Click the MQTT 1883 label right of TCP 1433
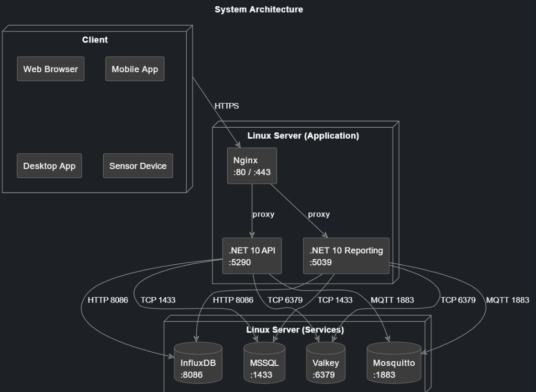Screen dimensions: 536x392 point(393,300)
